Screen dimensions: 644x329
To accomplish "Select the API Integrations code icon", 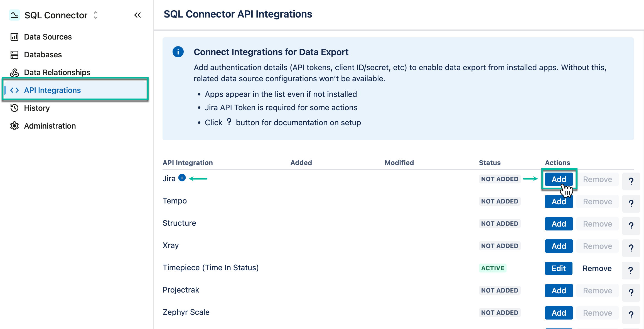I will pos(14,90).
